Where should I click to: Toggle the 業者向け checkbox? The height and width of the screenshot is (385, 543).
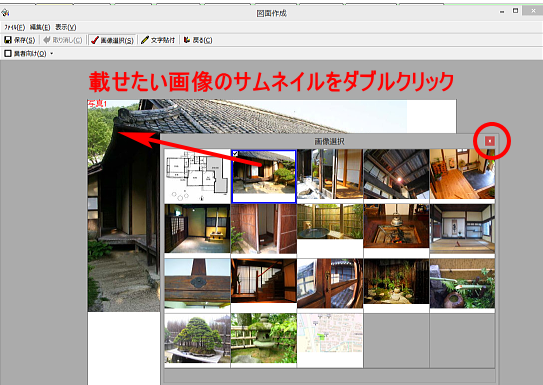coord(8,54)
